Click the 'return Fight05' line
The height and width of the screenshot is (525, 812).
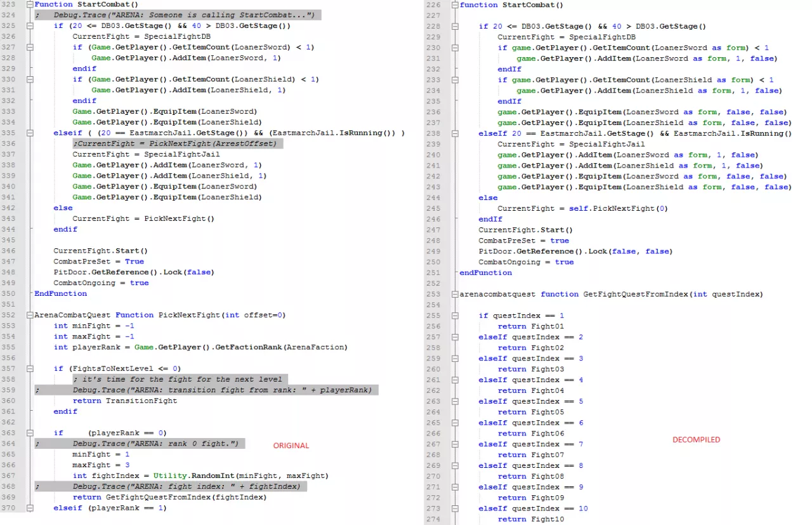coord(530,412)
